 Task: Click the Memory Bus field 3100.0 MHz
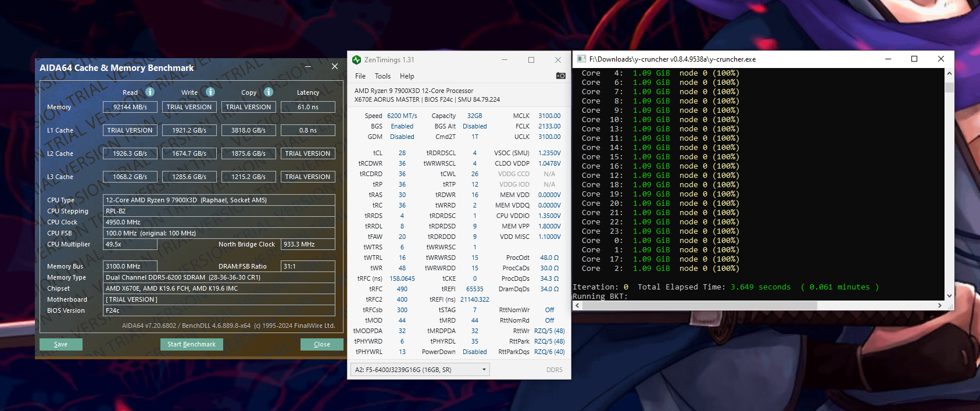pyautogui.click(x=130, y=266)
